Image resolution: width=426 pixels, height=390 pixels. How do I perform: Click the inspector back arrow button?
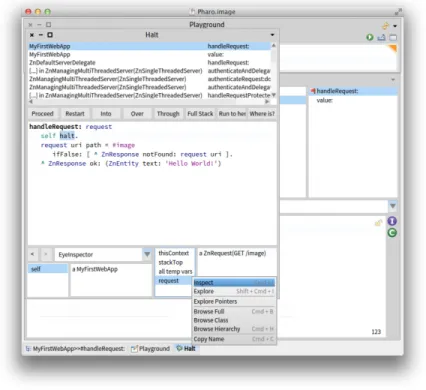[32, 254]
